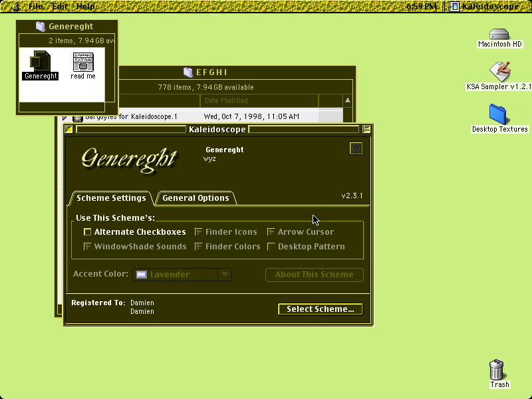This screenshot has width=532, height=399.
Task: Select the Genereght scheme file icon
Action: coord(41,61)
